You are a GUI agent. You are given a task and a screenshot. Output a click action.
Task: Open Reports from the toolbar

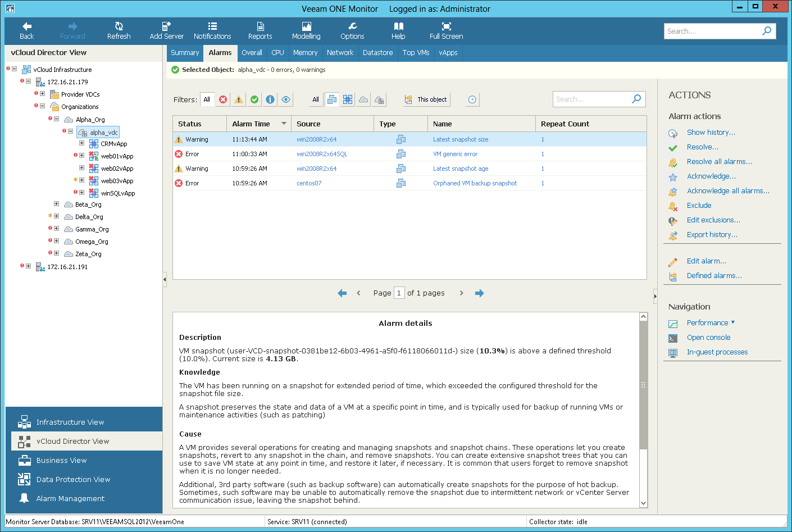coord(260,31)
